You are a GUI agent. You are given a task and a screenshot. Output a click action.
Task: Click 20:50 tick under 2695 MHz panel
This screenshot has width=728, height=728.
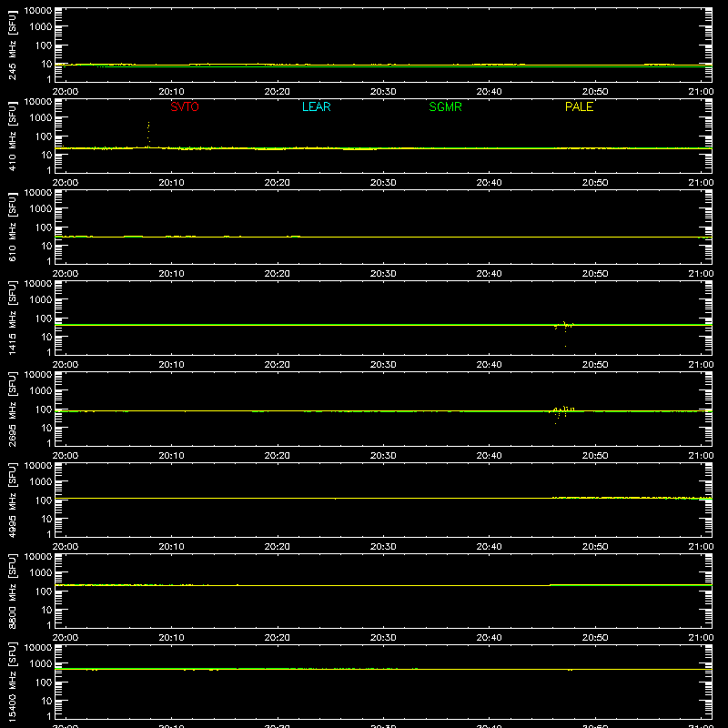[595, 456]
